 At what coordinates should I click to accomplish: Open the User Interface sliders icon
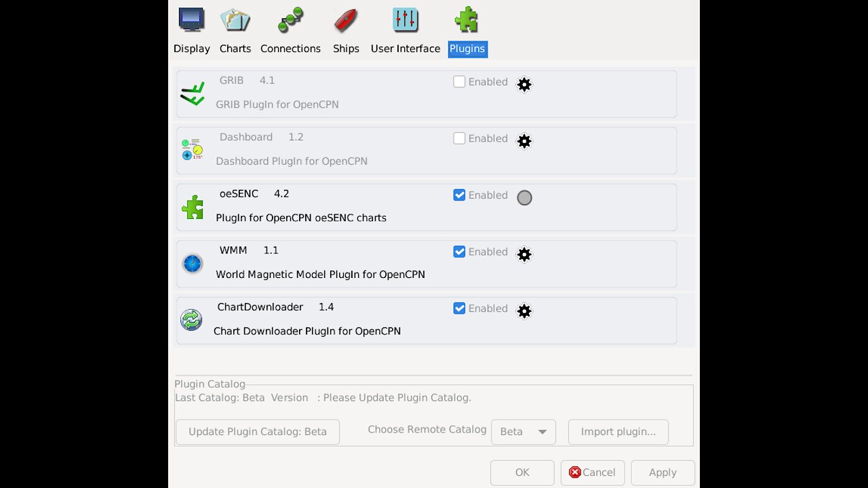point(406,19)
